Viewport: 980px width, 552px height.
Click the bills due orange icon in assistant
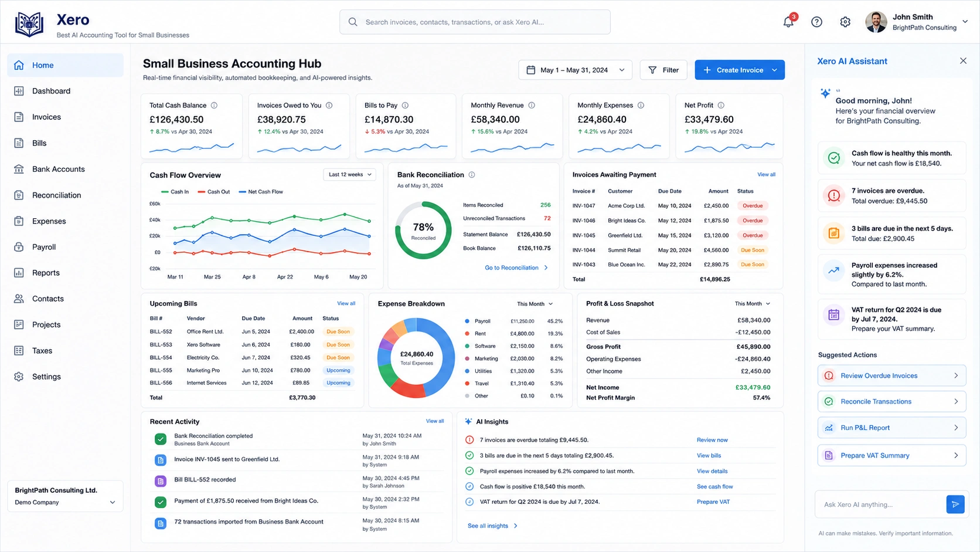coord(833,233)
